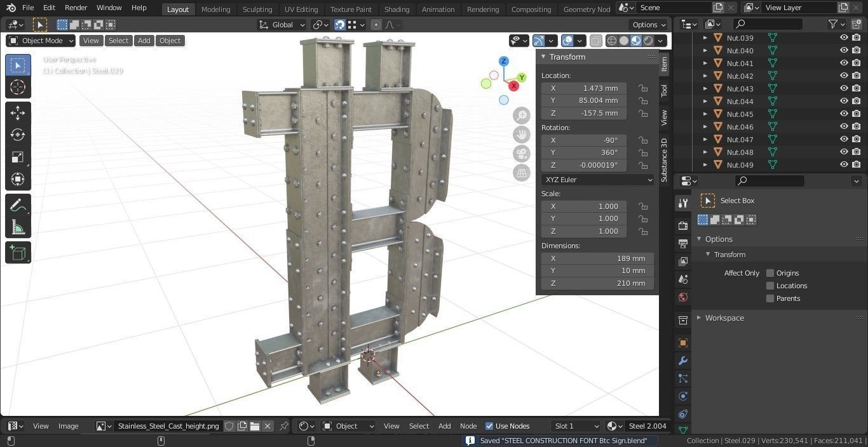Screen dimensions: 868x447
Task: Open the Particles properties tab icon
Action: tap(683, 378)
